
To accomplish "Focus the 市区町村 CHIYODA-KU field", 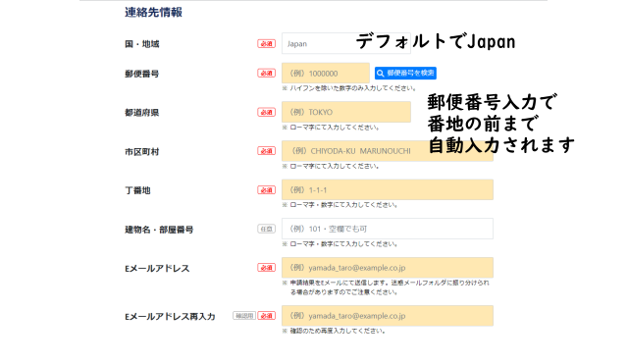I will click(388, 151).
